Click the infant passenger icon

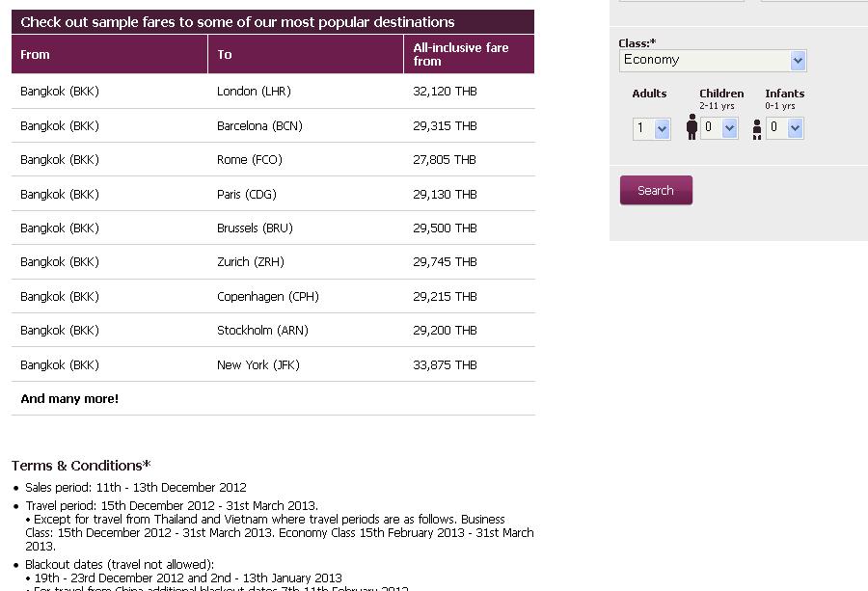[x=757, y=130]
